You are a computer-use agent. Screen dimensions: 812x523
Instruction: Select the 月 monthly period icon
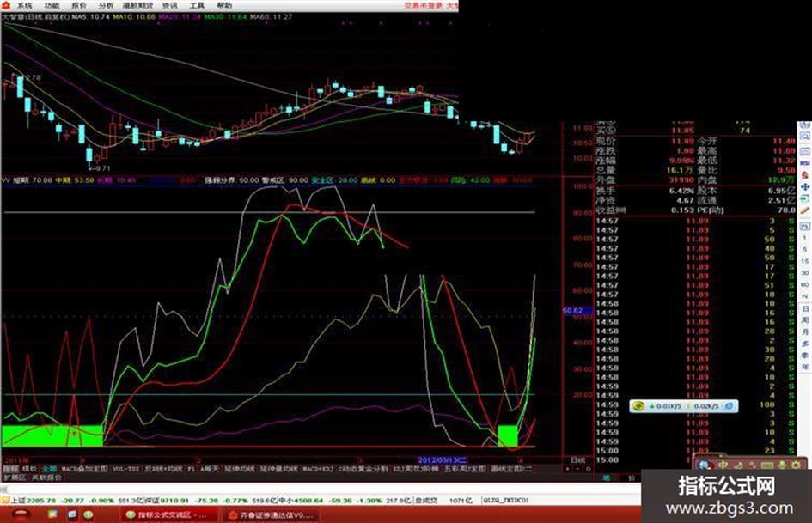point(805,331)
